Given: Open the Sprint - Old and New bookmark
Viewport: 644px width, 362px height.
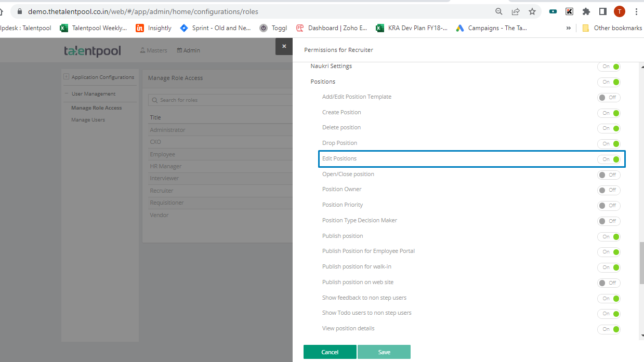Looking at the screenshot, I should pos(216,28).
